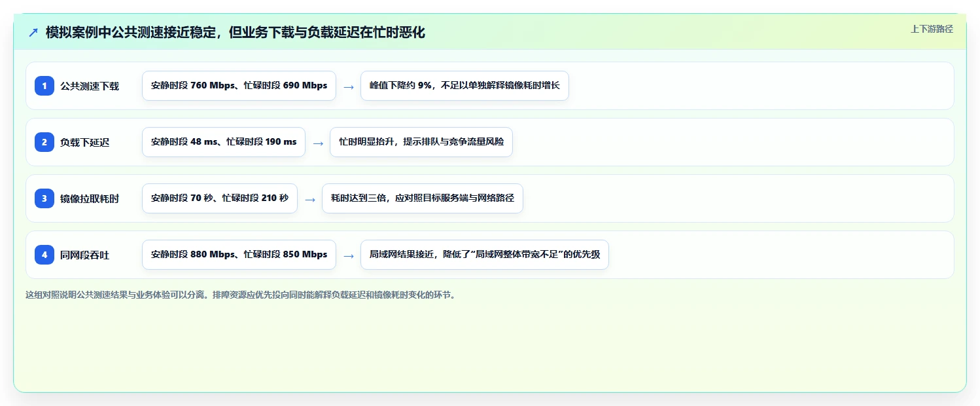The height and width of the screenshot is (406, 980).
Task: Click the box 安静时段 48 ms、忙碌时段 190 ms
Action: point(224,142)
